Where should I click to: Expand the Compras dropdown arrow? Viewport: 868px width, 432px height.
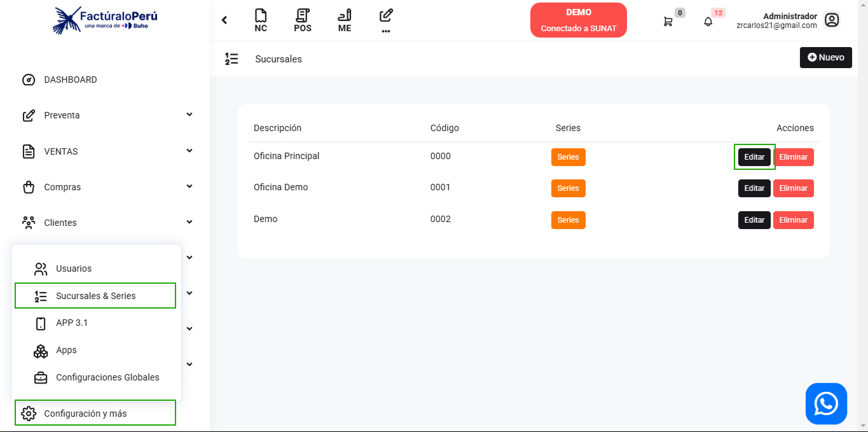click(189, 186)
